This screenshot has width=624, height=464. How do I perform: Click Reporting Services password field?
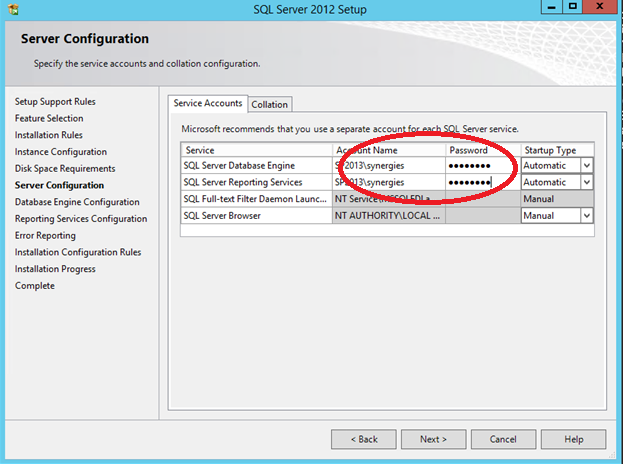483,182
